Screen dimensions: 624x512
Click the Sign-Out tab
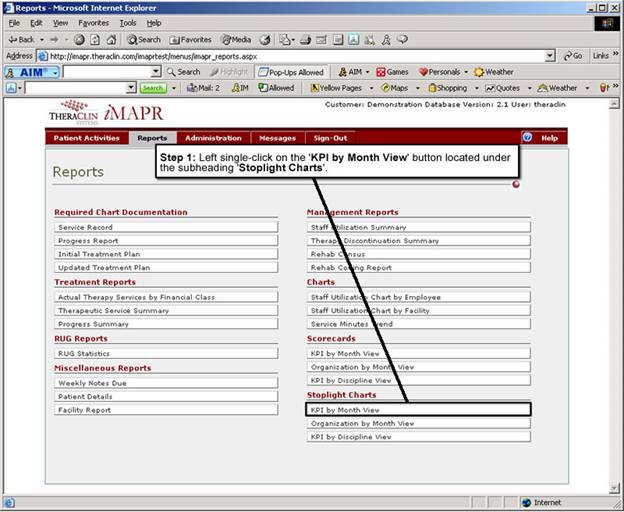click(x=330, y=138)
